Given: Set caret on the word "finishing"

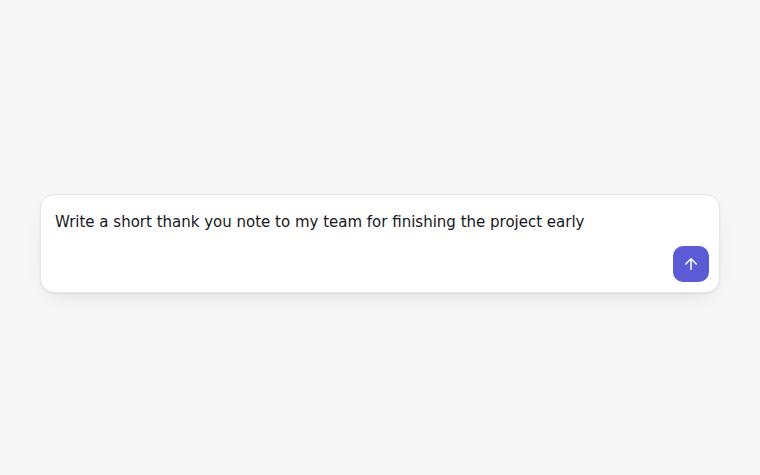Looking at the screenshot, I should tap(424, 222).
